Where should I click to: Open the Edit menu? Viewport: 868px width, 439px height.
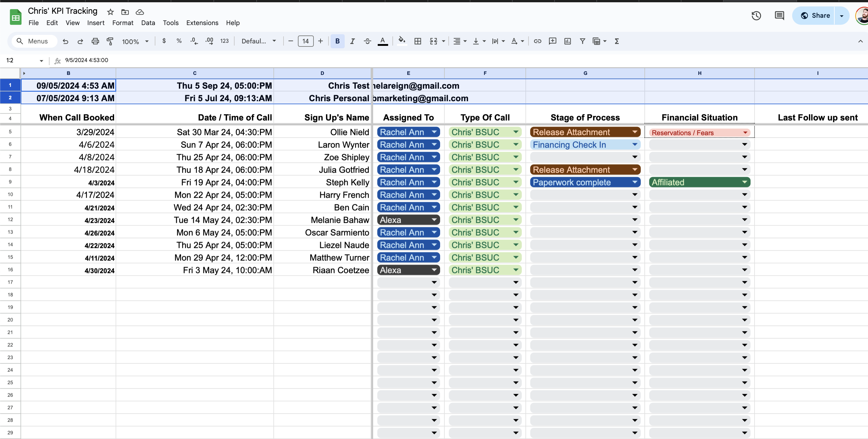(52, 23)
